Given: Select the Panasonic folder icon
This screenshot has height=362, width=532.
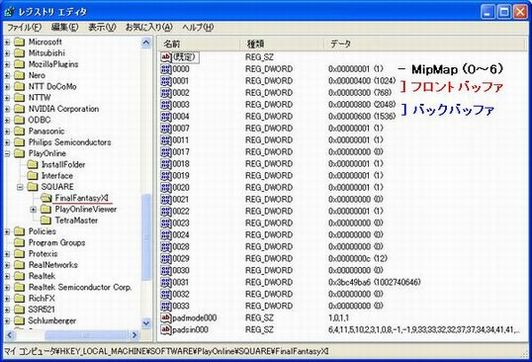Looking at the screenshot, I should [19, 131].
